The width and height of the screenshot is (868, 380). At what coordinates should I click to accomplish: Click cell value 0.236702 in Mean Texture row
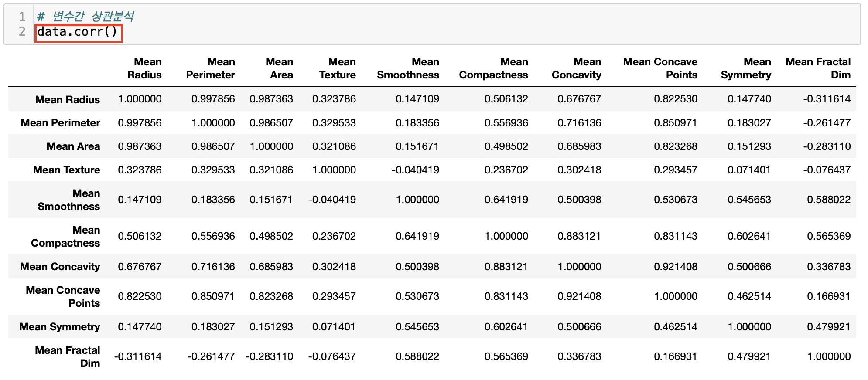click(x=506, y=170)
